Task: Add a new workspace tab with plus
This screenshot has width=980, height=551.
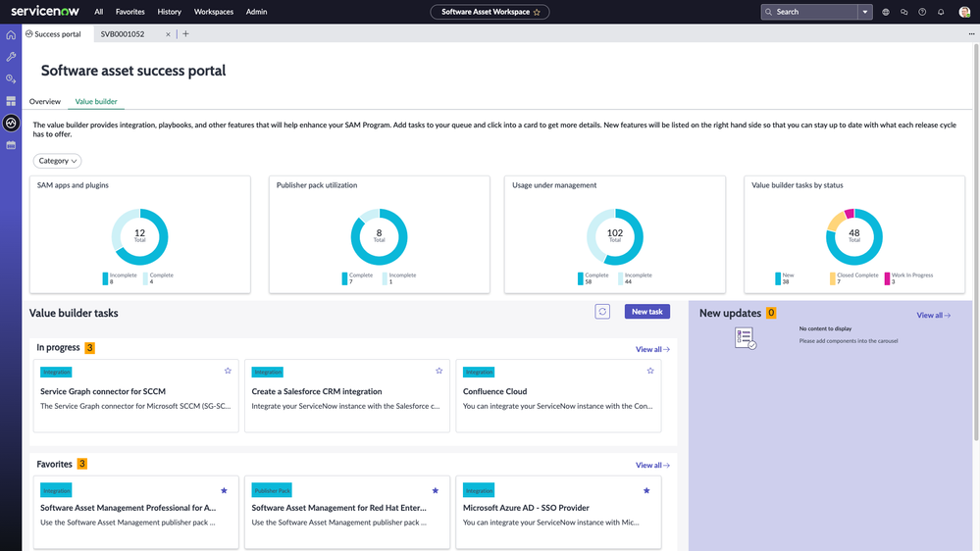Action: (x=185, y=33)
